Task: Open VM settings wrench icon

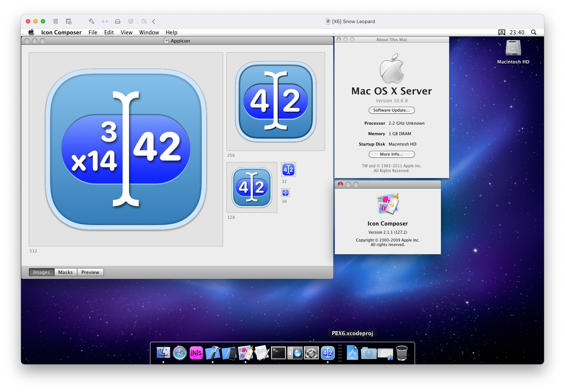Action: click(x=92, y=21)
